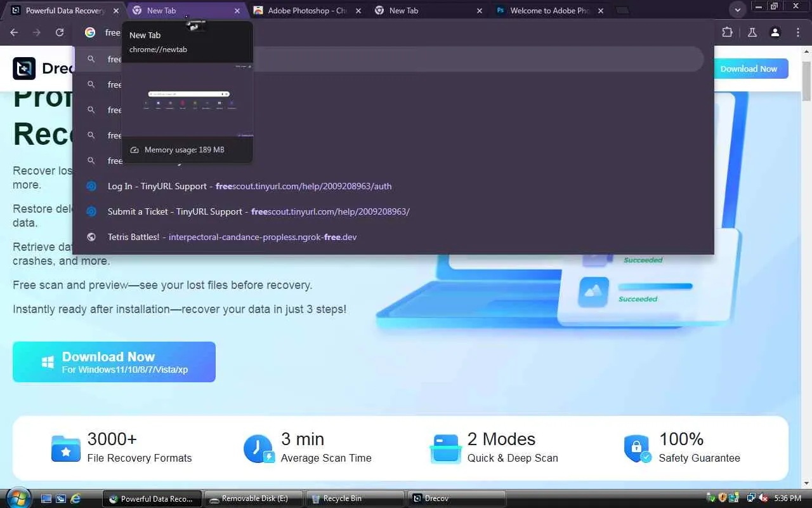Open Removable Disk (E:) from the taskbar
Viewport: 812px width, 508px height.
pos(254,498)
